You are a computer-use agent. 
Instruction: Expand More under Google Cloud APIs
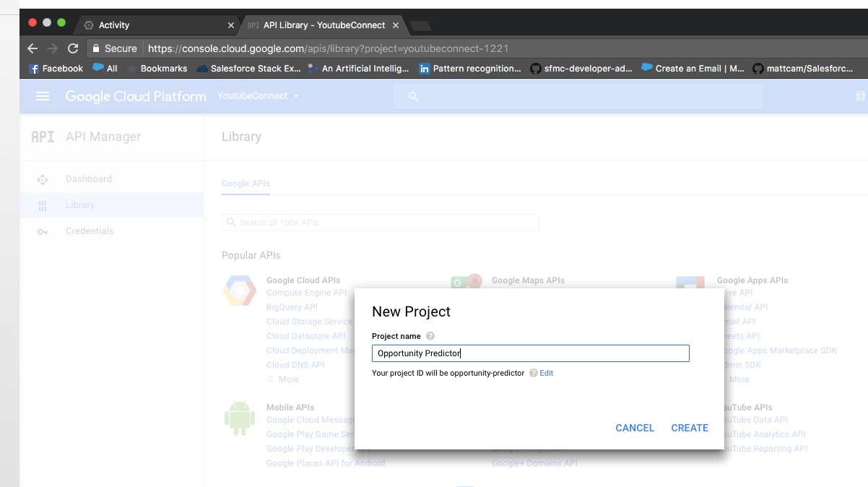click(283, 379)
